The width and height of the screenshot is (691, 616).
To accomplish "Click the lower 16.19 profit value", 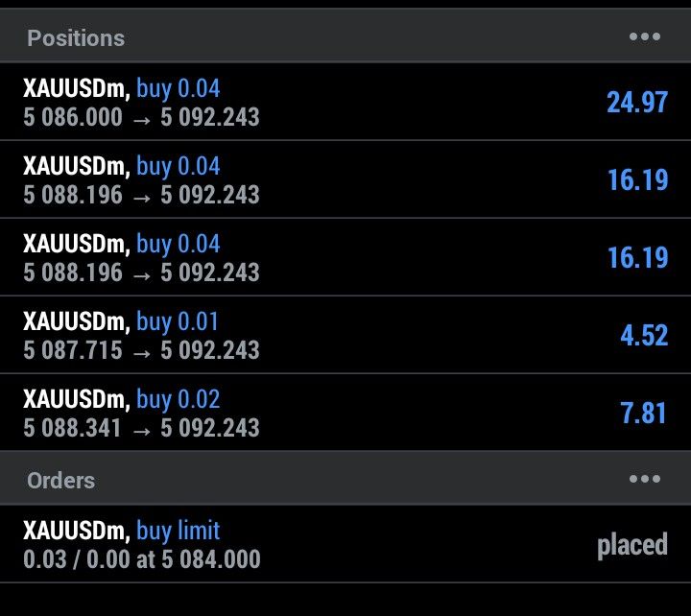I will click(636, 258).
